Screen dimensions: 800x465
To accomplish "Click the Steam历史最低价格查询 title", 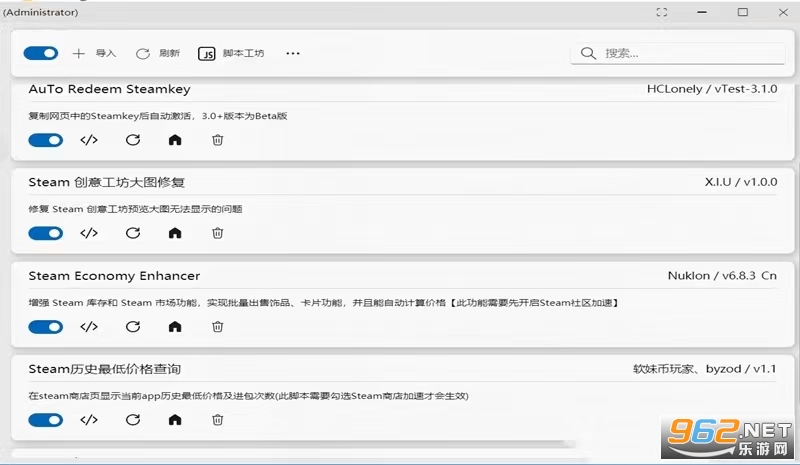I will click(105, 369).
